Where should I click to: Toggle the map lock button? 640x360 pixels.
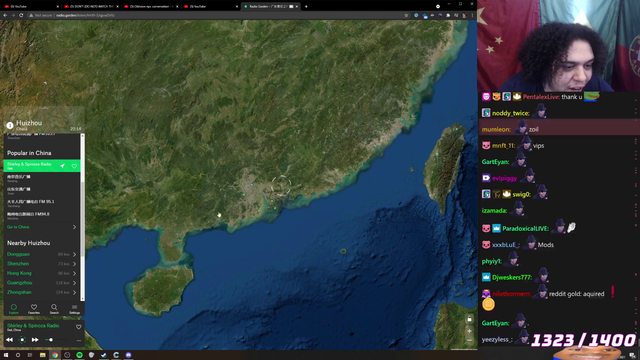(469, 319)
